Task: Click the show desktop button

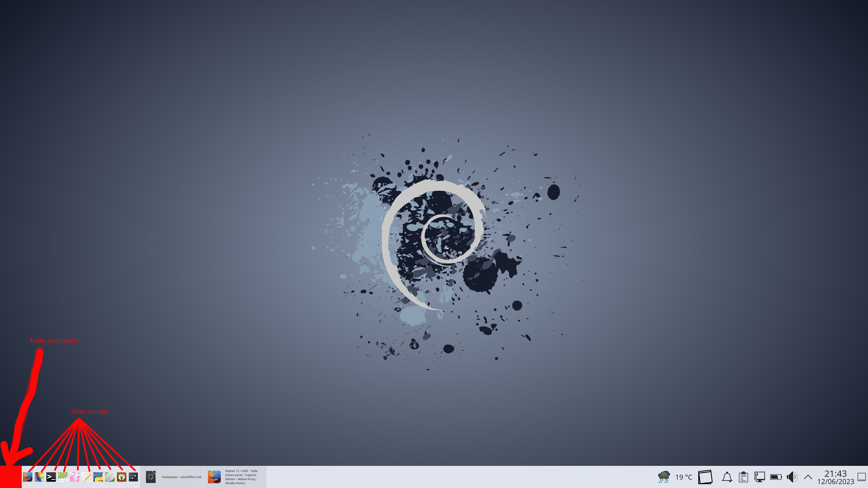Action: 862,477
